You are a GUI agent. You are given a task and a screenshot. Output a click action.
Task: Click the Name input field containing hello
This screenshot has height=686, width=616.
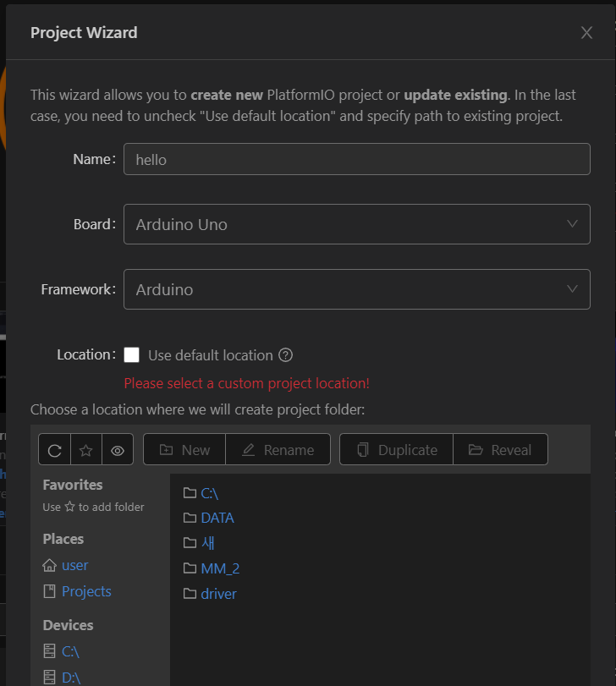(x=357, y=159)
